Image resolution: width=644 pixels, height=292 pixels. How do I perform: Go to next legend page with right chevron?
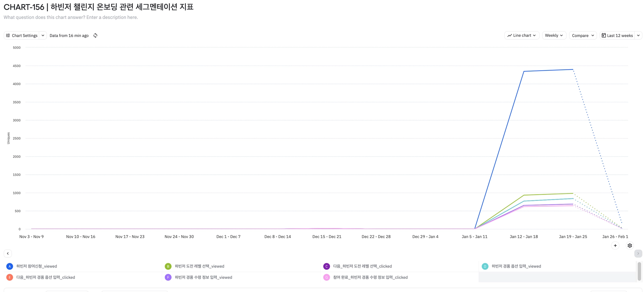638,253
